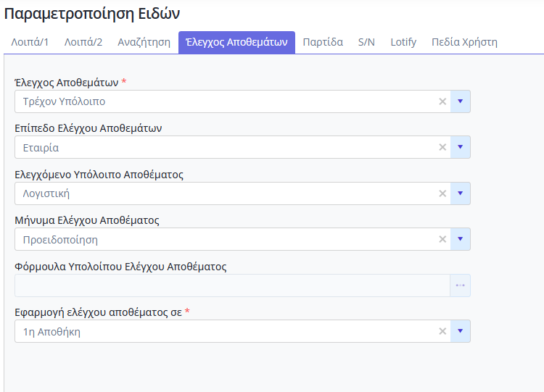The width and height of the screenshot is (544, 392).
Task: Open the Lotify tab
Action: tap(403, 42)
